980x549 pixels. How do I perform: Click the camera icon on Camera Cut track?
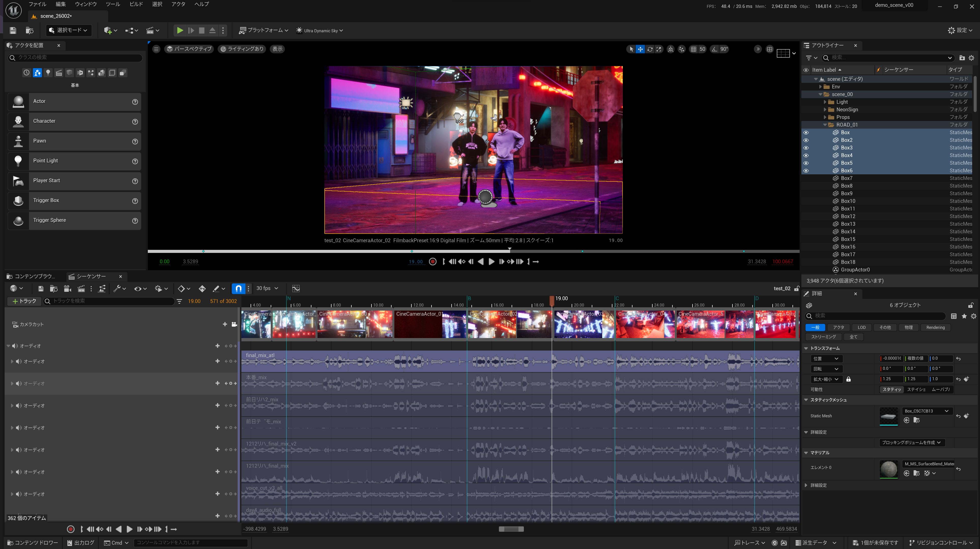pos(234,324)
